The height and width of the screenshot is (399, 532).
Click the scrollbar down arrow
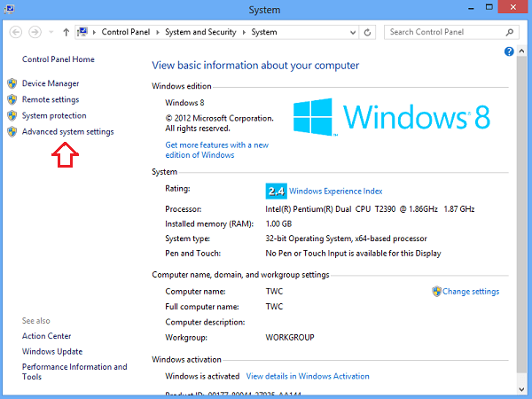click(x=522, y=390)
